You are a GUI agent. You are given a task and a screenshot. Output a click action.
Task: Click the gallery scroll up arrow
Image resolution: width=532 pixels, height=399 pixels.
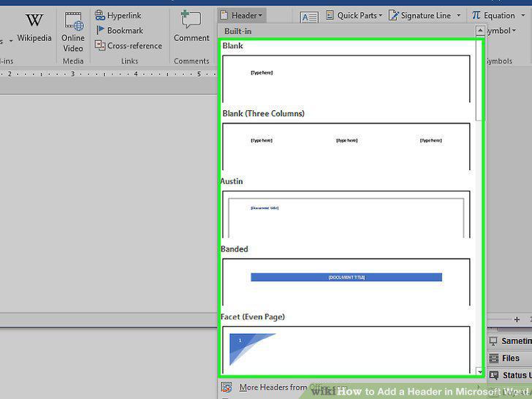[x=480, y=31]
